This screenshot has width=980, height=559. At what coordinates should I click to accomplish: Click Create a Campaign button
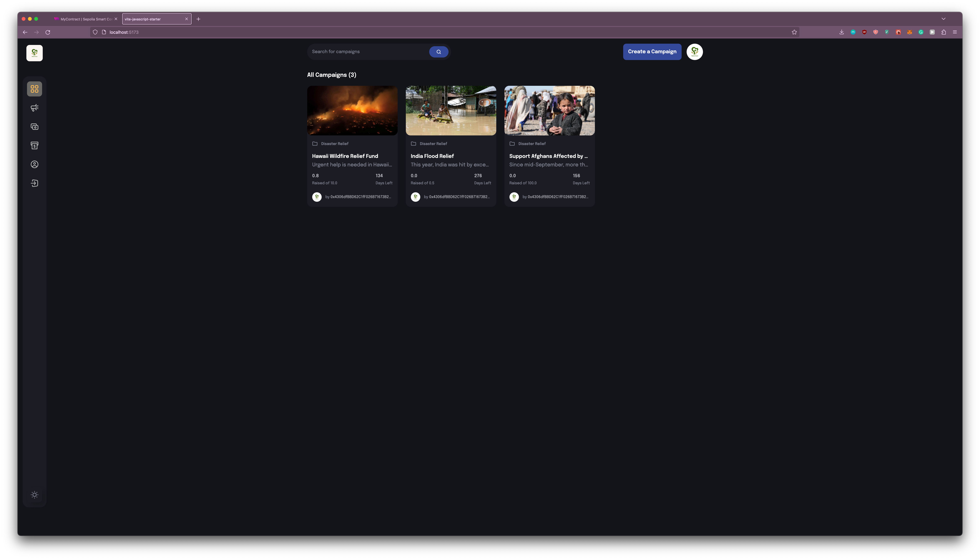click(652, 52)
